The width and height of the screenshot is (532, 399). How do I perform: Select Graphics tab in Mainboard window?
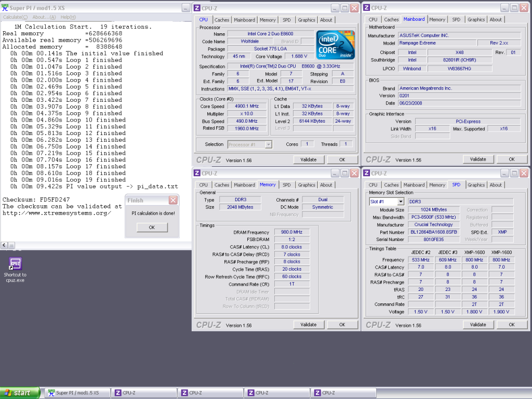point(476,20)
